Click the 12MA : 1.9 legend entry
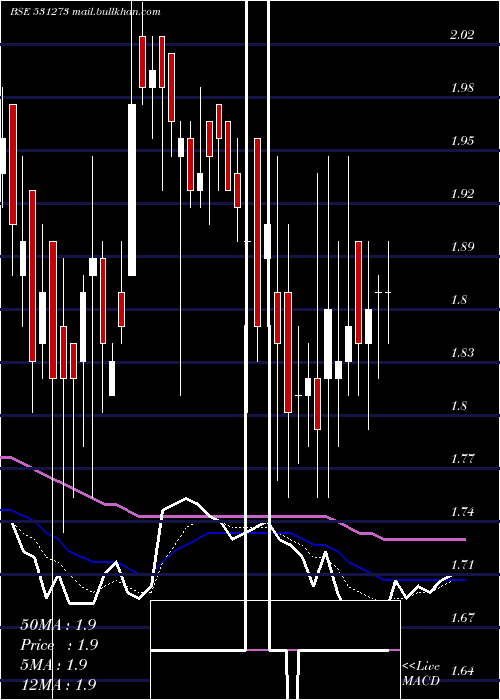The height and width of the screenshot is (700, 500). [58, 685]
